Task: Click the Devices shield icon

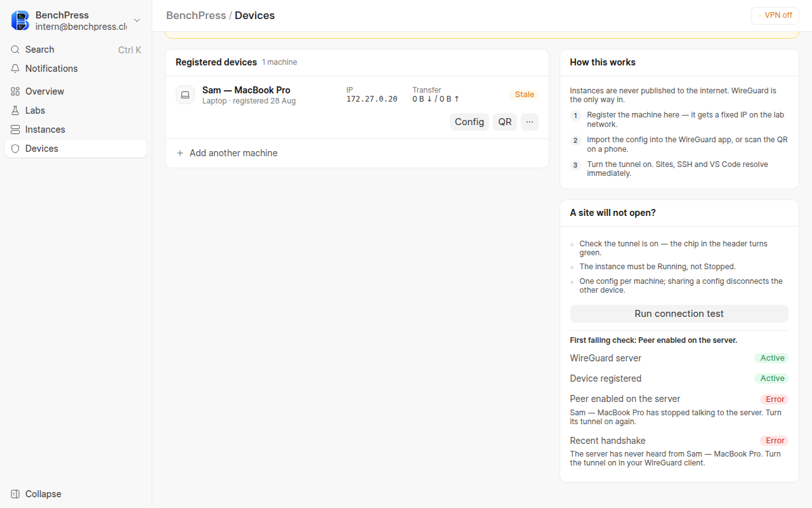Action: click(15, 149)
